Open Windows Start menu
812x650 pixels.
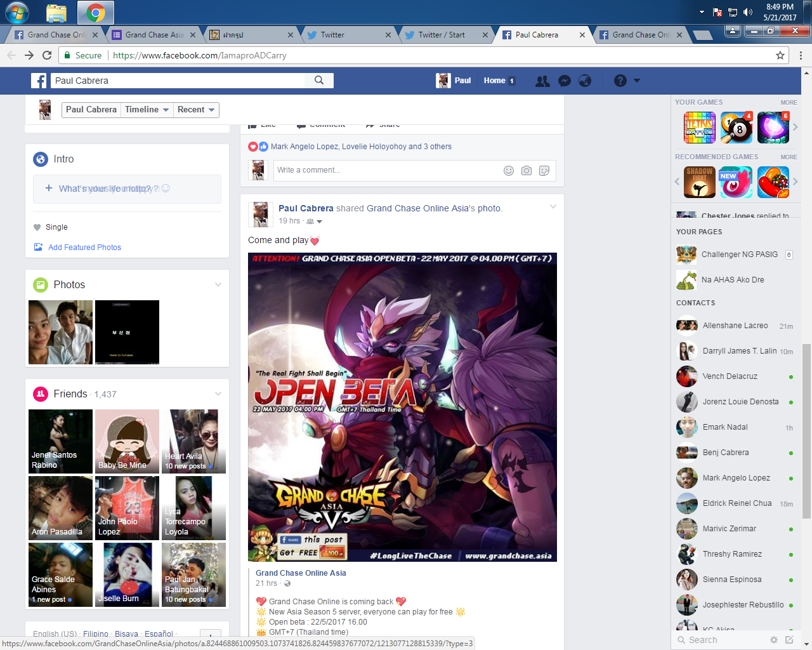pos(17,12)
